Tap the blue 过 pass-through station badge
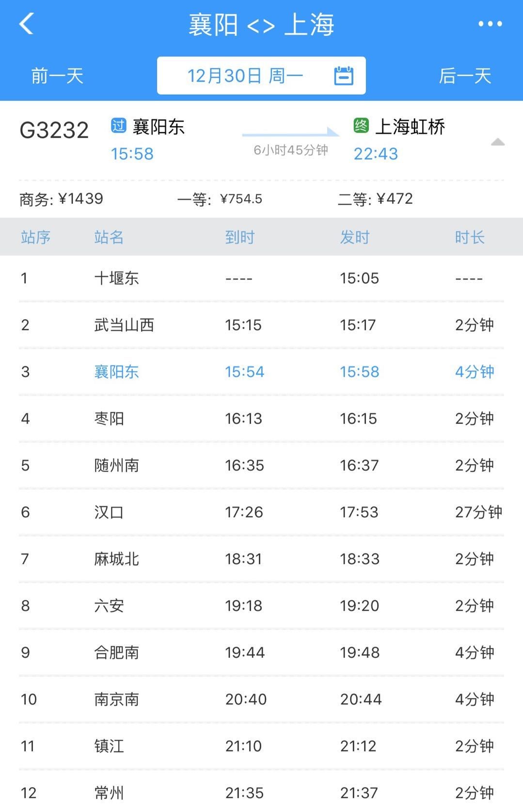This screenshot has width=523, height=812. coord(118,126)
